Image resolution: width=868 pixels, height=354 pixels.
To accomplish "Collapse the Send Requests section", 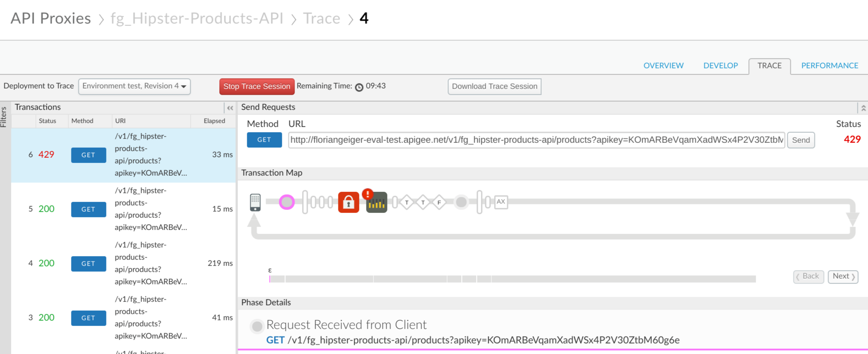I will point(863,108).
